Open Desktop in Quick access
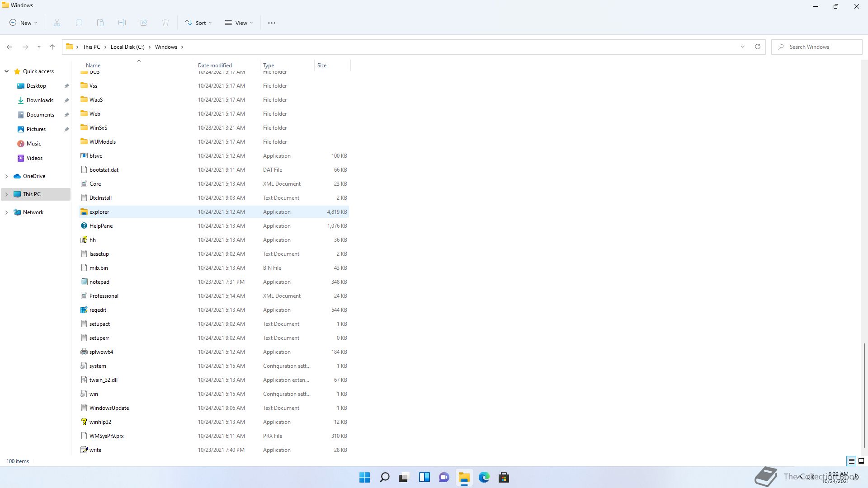This screenshot has width=868, height=488. [36, 86]
